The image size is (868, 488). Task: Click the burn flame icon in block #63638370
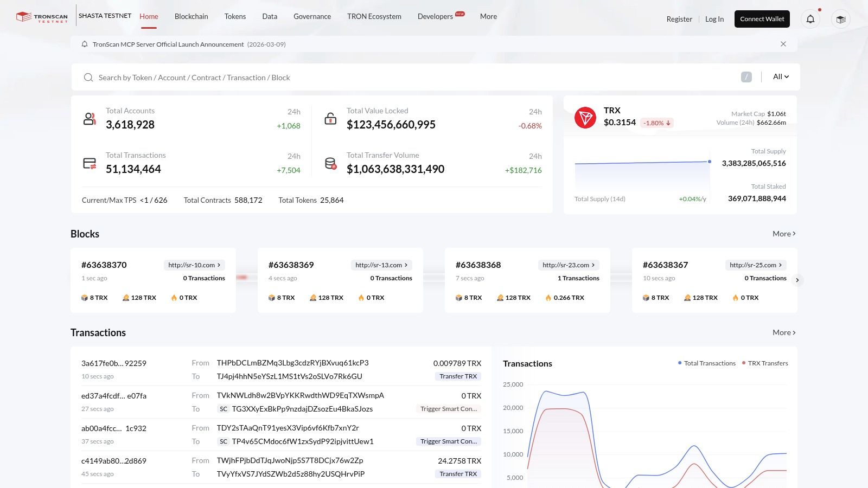pos(174,297)
